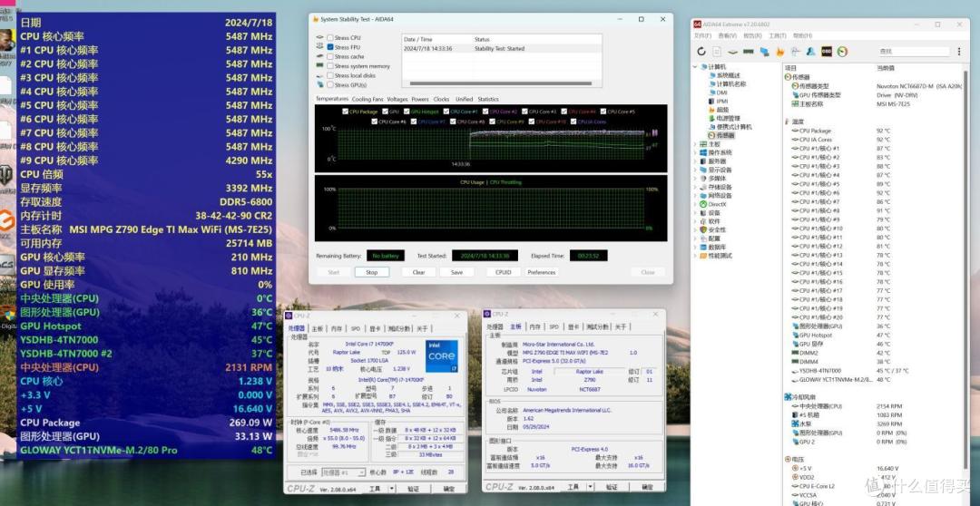Select IPMI in the AIDA64 tree
Image resolution: width=980 pixels, height=506 pixels.
(x=722, y=101)
